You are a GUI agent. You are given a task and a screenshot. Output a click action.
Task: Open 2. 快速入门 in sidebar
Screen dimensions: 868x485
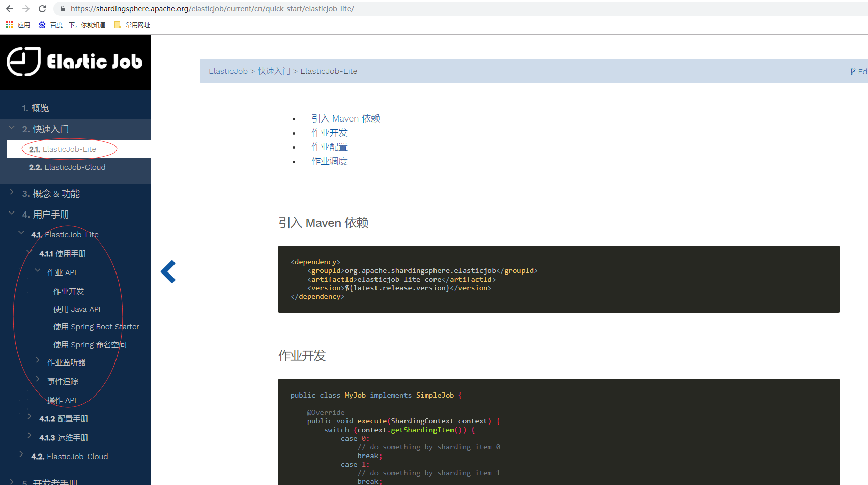[45, 129]
